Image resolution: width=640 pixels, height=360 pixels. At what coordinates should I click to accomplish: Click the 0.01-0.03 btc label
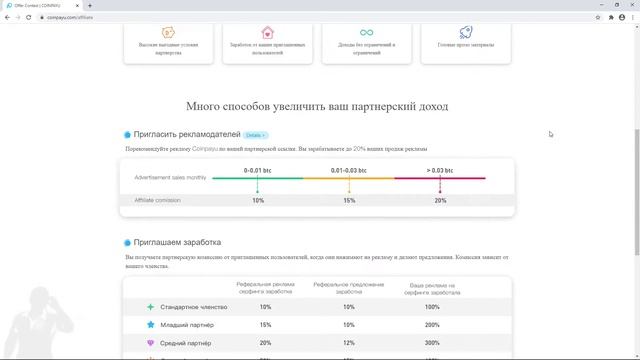pos(349,171)
